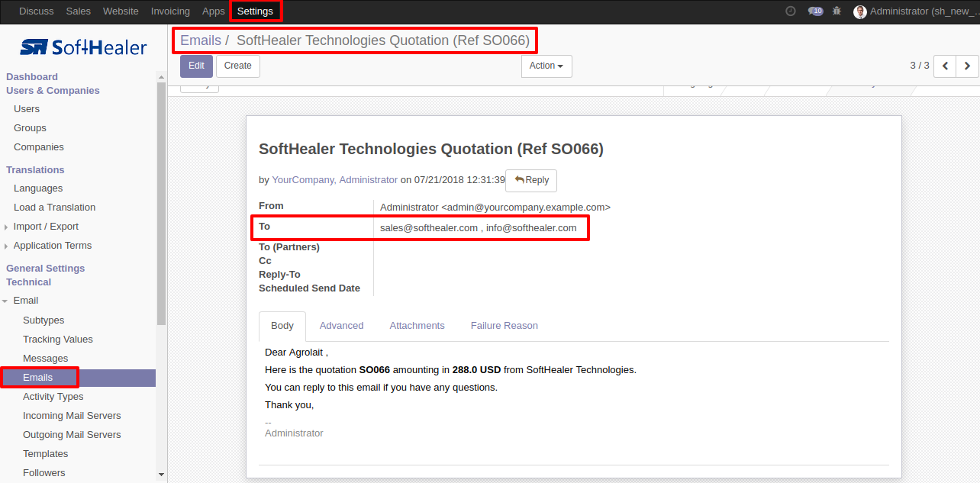Go to previous record arrow
The width and height of the screenshot is (980, 483).
945,66
